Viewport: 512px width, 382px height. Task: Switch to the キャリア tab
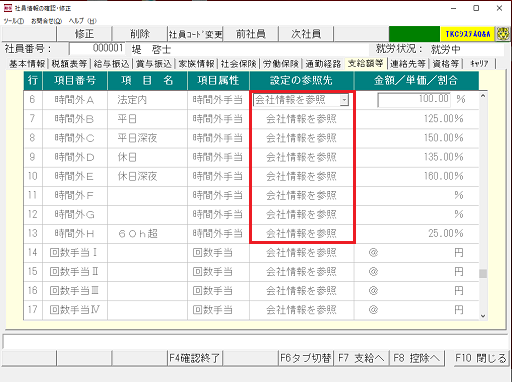[x=479, y=64]
